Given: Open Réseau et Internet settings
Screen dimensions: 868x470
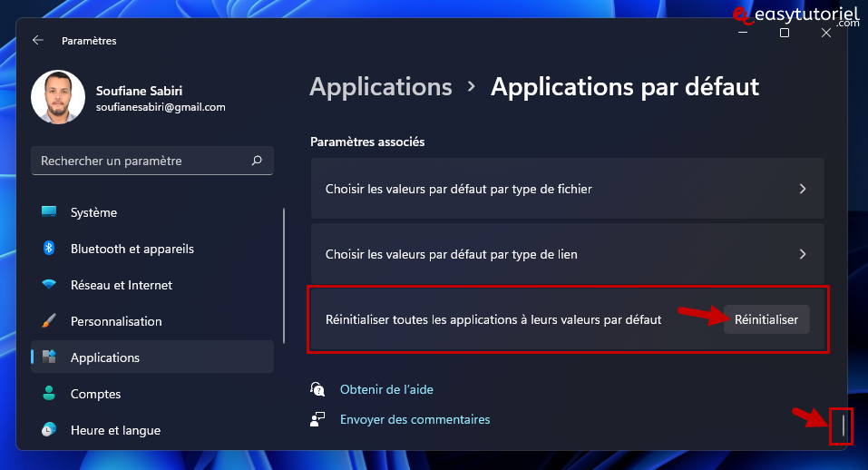Looking at the screenshot, I should click(x=152, y=285).
